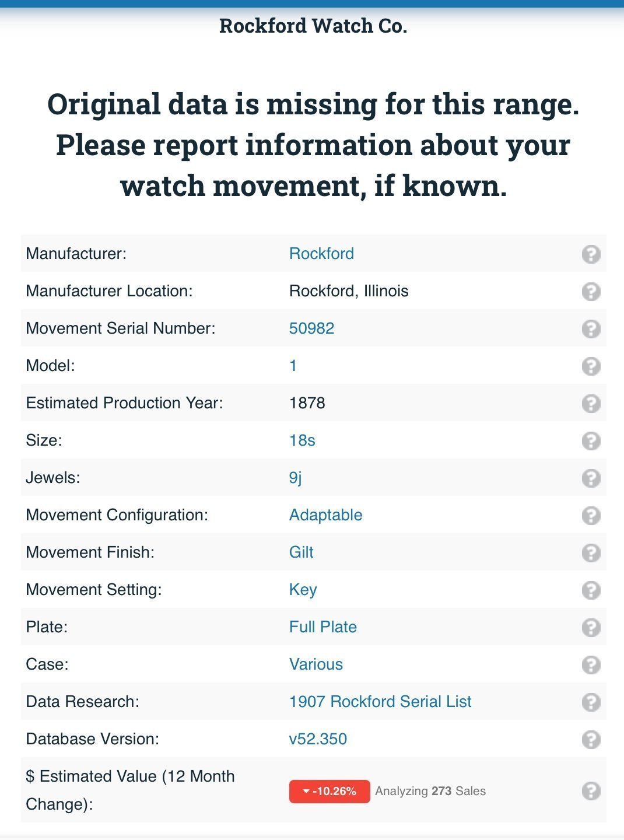
Task: Open the Rockford manufacturer link
Action: click(321, 254)
